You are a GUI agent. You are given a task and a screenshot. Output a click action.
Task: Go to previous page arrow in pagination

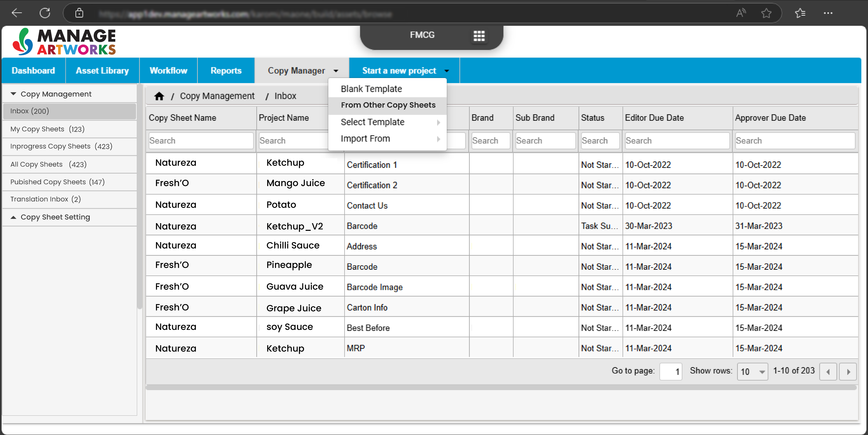tap(828, 372)
